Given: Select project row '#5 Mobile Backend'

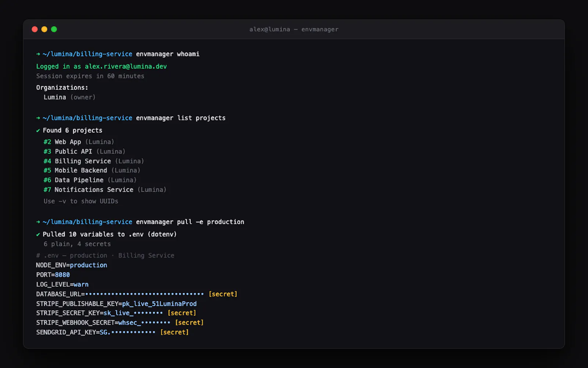Looking at the screenshot, I should click(x=92, y=170).
